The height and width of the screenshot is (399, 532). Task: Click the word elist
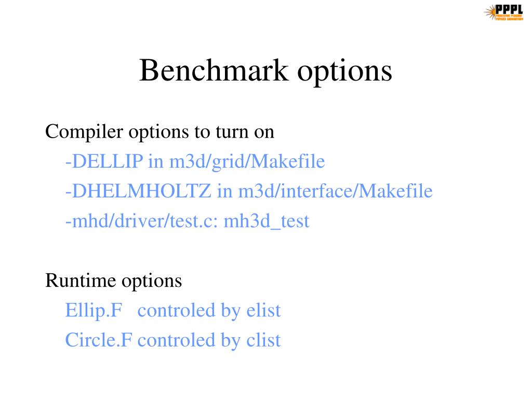pyautogui.click(x=263, y=310)
